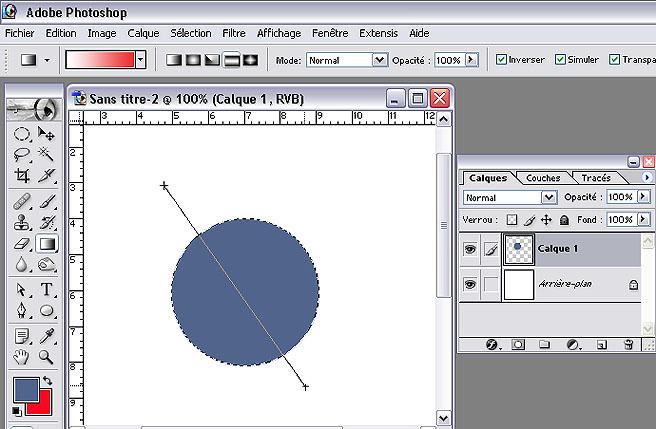Choose radial gradient style
The image size is (656, 429).
point(193,60)
